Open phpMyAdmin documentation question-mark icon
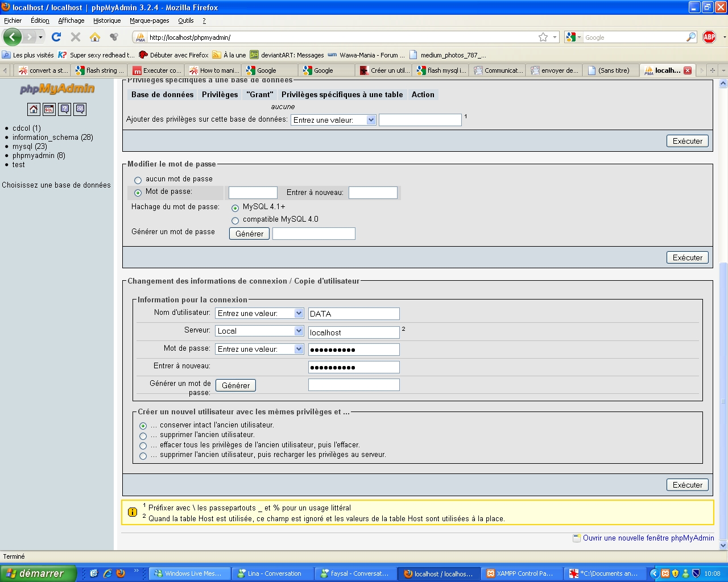Screen dimensions: 728x582 pyautogui.click(x=65, y=109)
